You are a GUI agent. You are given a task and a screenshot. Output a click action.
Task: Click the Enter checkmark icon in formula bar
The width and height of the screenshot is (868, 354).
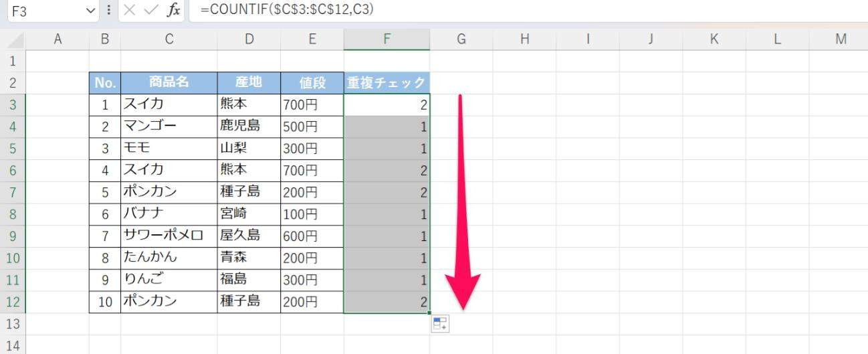(151, 10)
